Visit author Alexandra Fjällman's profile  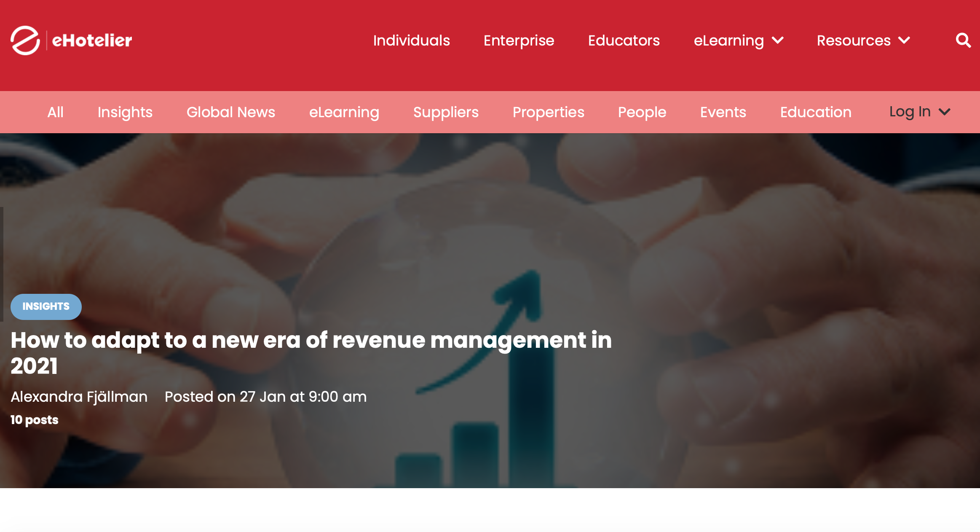tap(79, 397)
